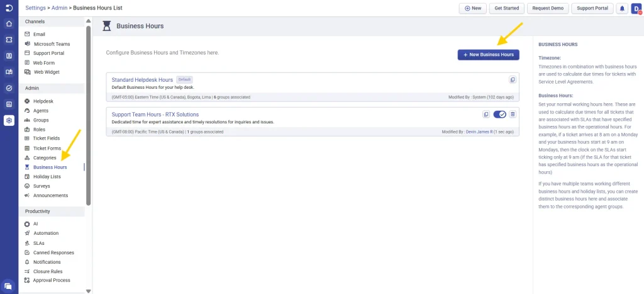Open the Contacts icon in left rail
The height and width of the screenshot is (294, 644).
(x=9, y=56)
